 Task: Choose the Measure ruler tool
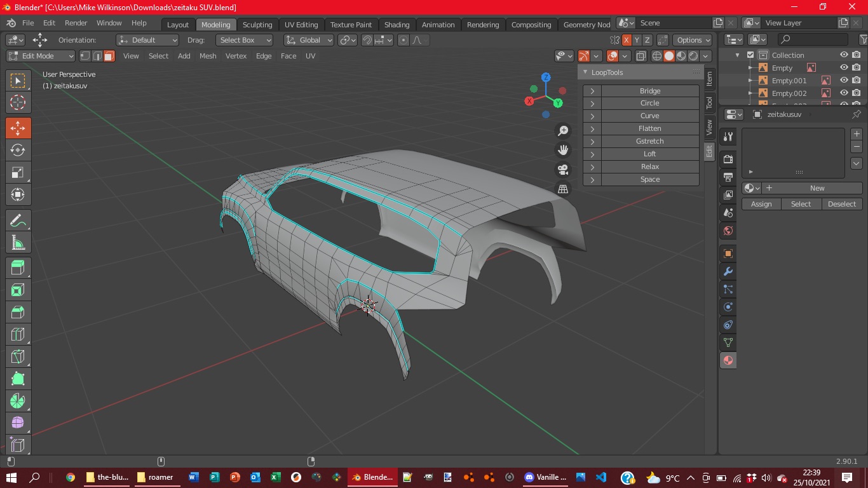pyautogui.click(x=18, y=243)
